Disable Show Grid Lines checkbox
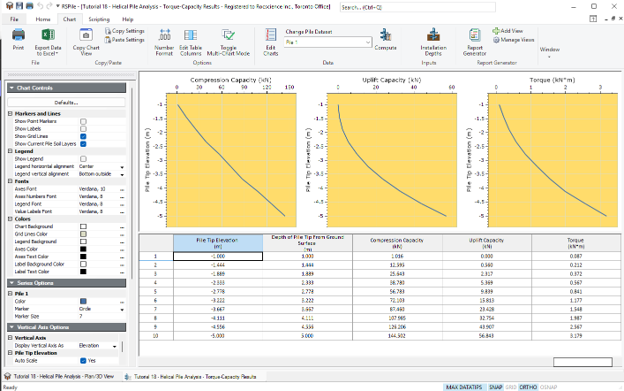Screen dimensions: 624x391 [83, 136]
